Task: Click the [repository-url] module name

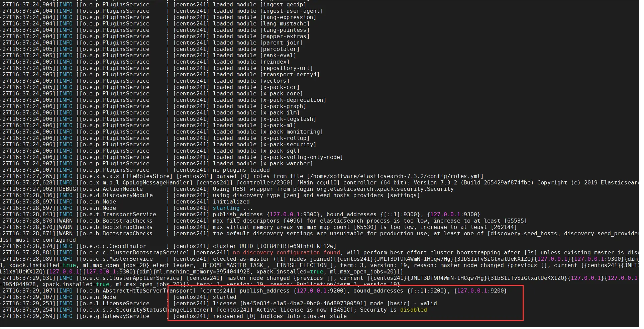Action: 287,68
